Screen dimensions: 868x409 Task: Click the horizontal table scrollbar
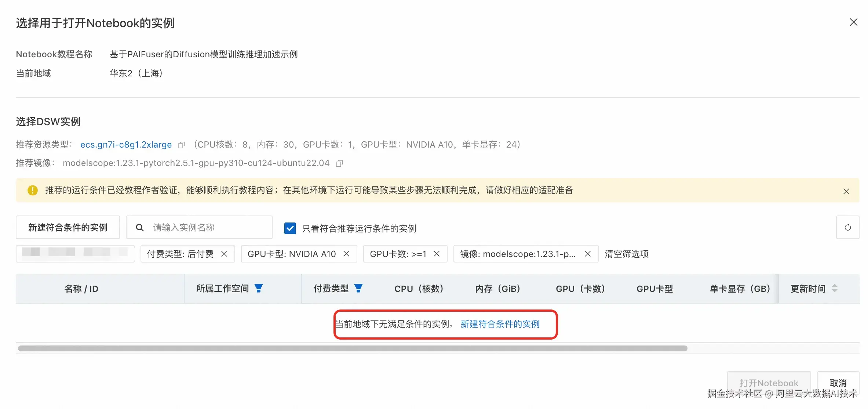[352, 348]
